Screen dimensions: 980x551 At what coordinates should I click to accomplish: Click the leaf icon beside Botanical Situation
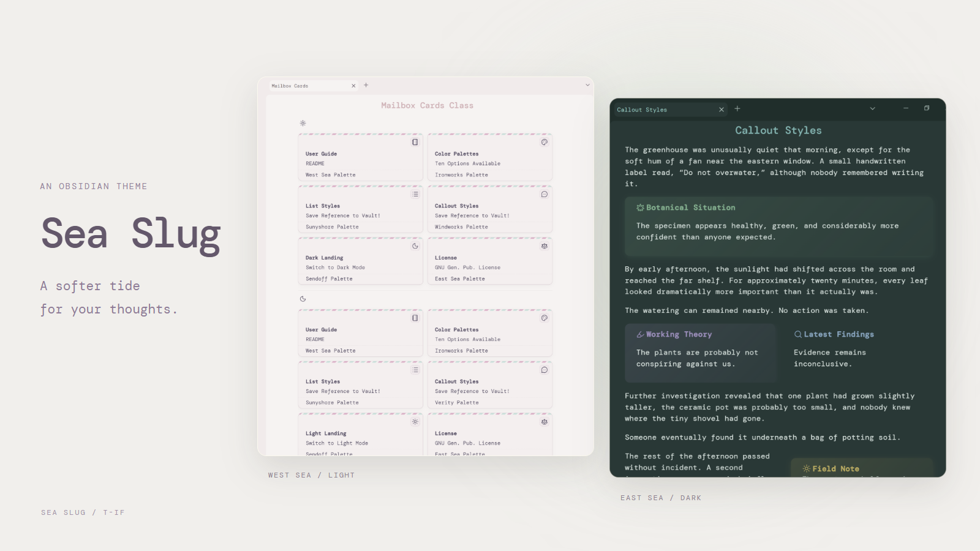point(640,208)
